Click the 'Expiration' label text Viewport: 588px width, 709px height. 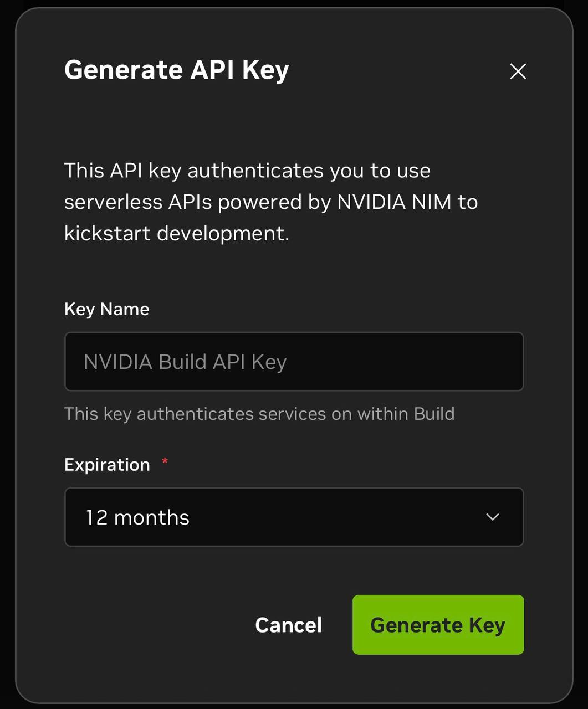point(108,464)
